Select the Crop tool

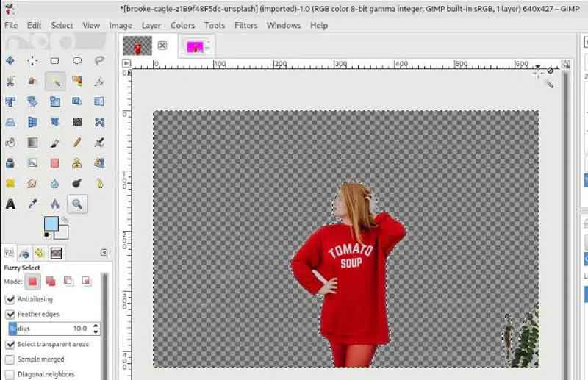coord(99,81)
